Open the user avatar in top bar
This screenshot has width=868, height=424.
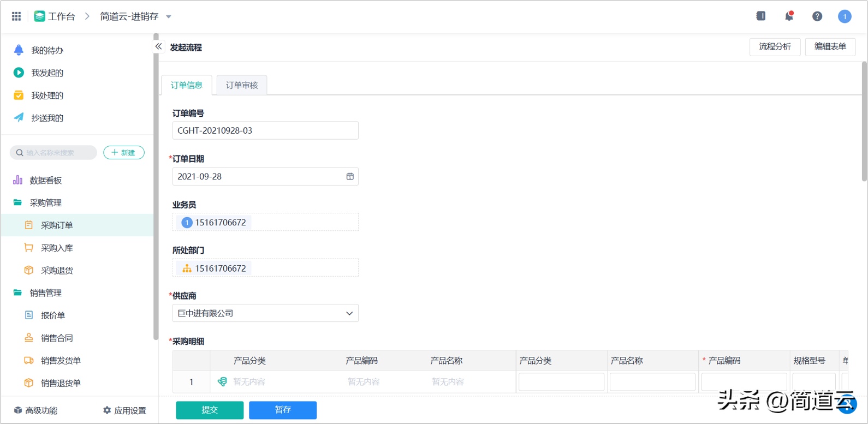(x=845, y=16)
